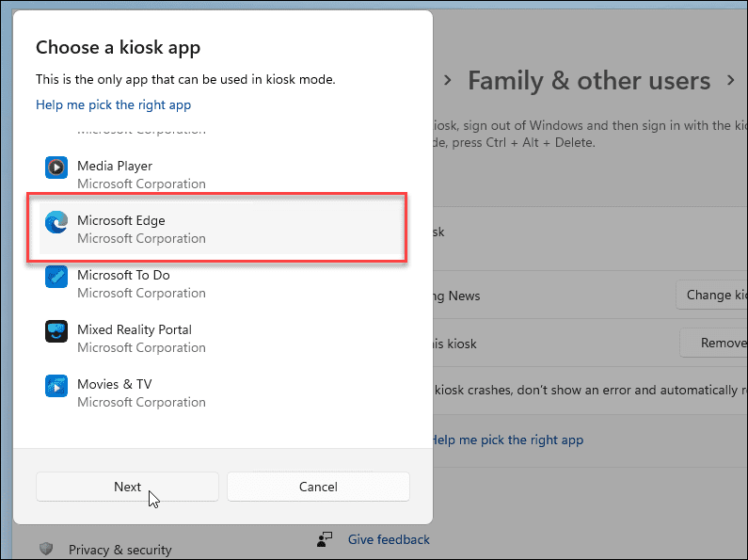
Task: Cancel the kiosk app dialog
Action: click(x=318, y=487)
